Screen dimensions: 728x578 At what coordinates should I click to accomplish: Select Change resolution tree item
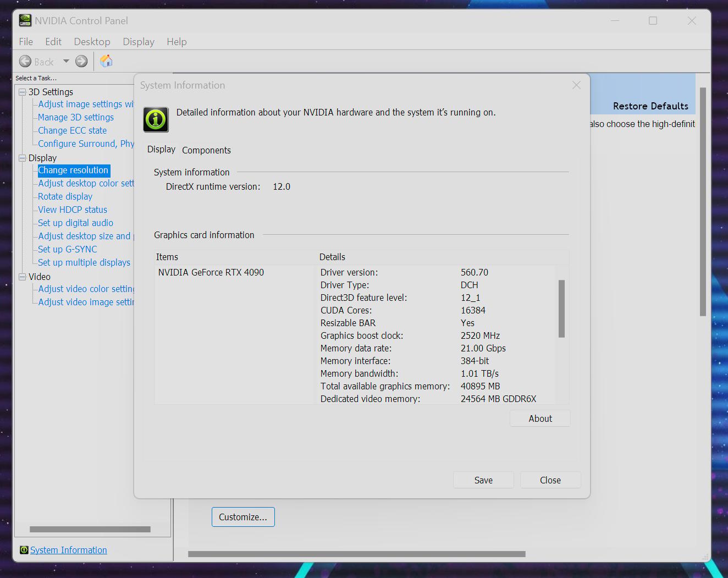coord(74,170)
